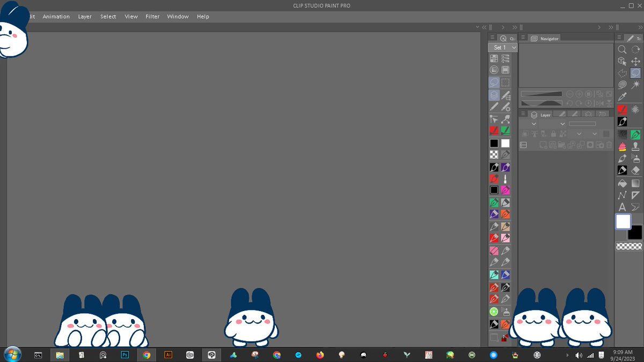Click zoom out button in Navigator
This screenshot has height=362, width=644.
(570, 94)
